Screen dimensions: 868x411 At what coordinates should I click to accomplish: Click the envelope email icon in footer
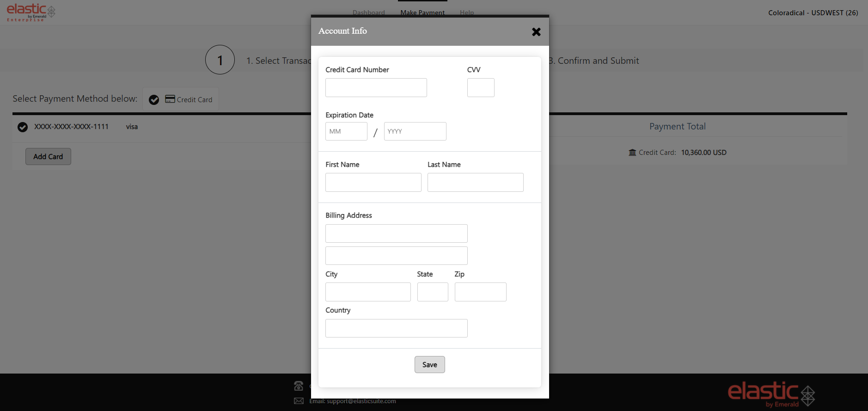click(299, 401)
